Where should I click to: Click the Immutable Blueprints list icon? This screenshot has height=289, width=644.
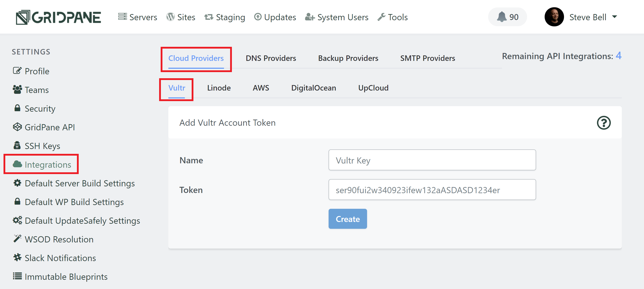[17, 276]
